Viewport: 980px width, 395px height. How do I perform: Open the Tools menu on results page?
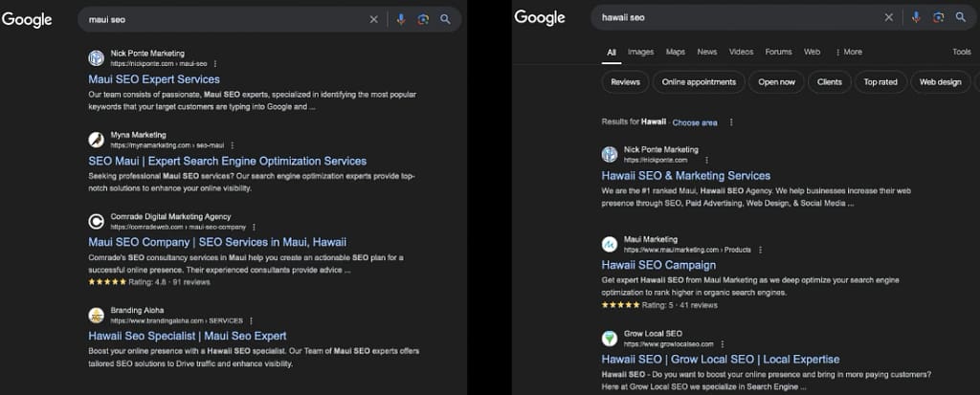(x=961, y=52)
